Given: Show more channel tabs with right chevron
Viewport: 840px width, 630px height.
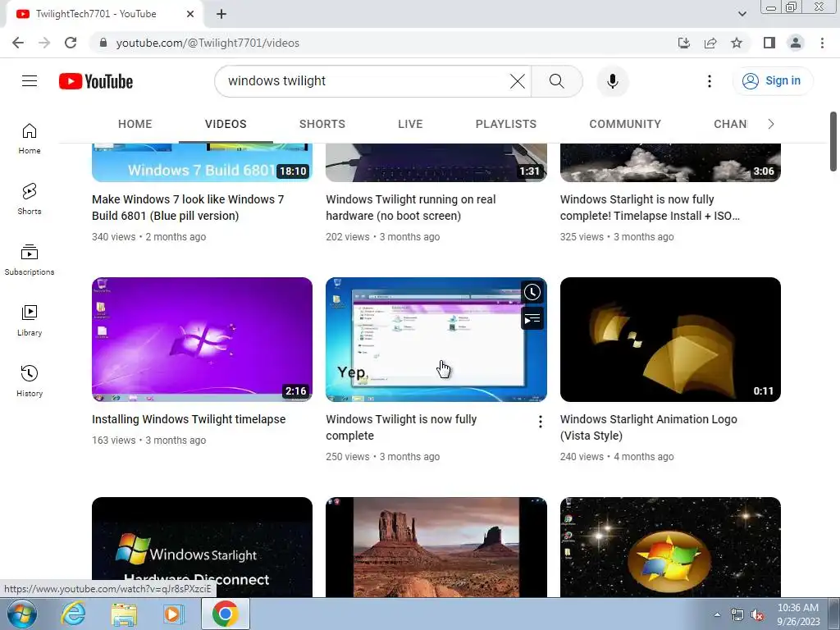Looking at the screenshot, I should pos(771,124).
